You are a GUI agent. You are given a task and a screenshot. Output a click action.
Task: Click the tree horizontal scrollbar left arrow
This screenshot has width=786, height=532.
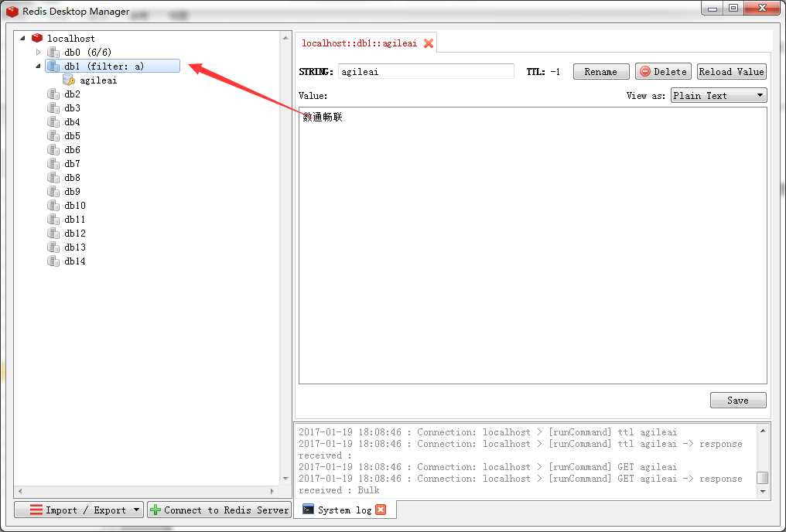[20, 492]
